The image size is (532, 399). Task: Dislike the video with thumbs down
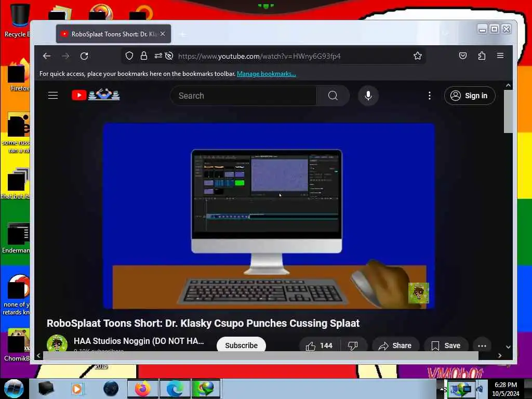(353, 345)
